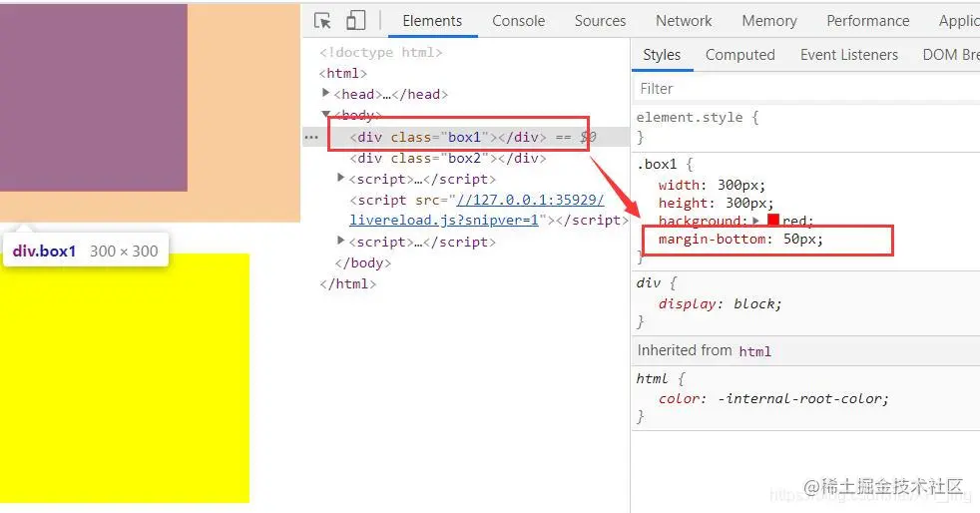This screenshot has height=513, width=980.
Task: Open the Event Listeners pane tab
Action: 848,55
